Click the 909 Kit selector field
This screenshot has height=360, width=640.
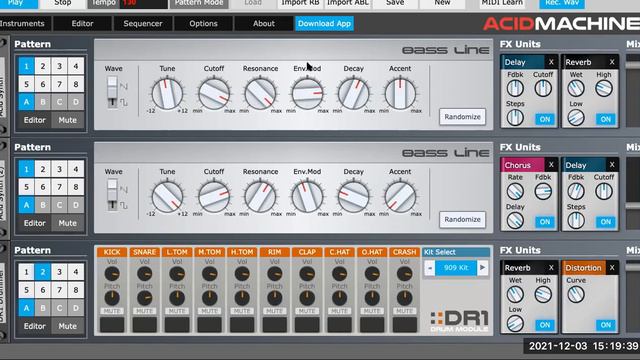[x=456, y=268]
